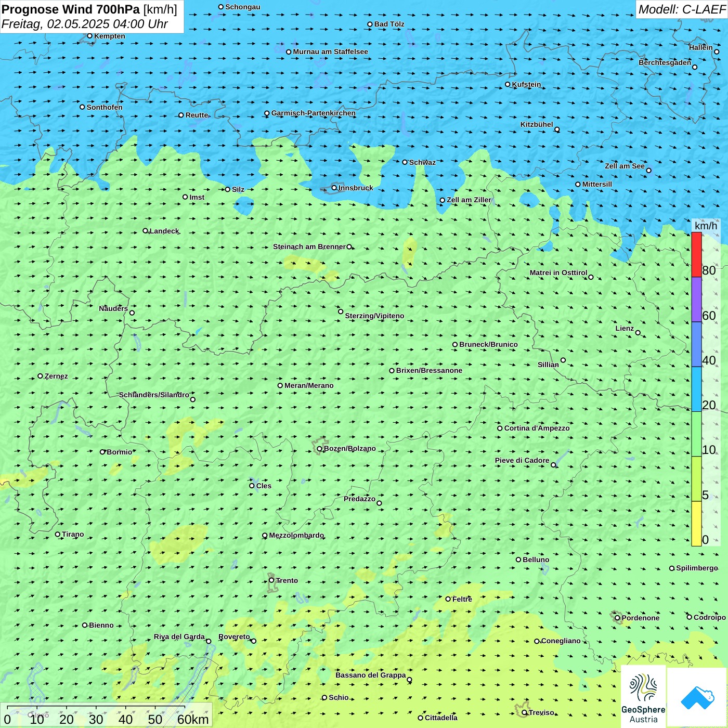Image resolution: width=728 pixels, height=728 pixels.
Task: Select the Lienz city marker dot
Action: click(x=638, y=333)
